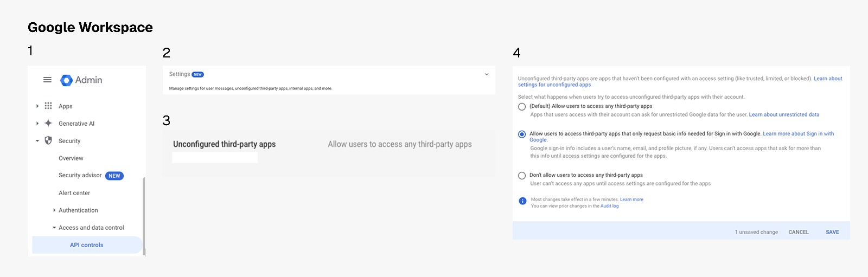Open Apps in the sidebar
The width and height of the screenshot is (868, 277).
pyautogui.click(x=66, y=106)
